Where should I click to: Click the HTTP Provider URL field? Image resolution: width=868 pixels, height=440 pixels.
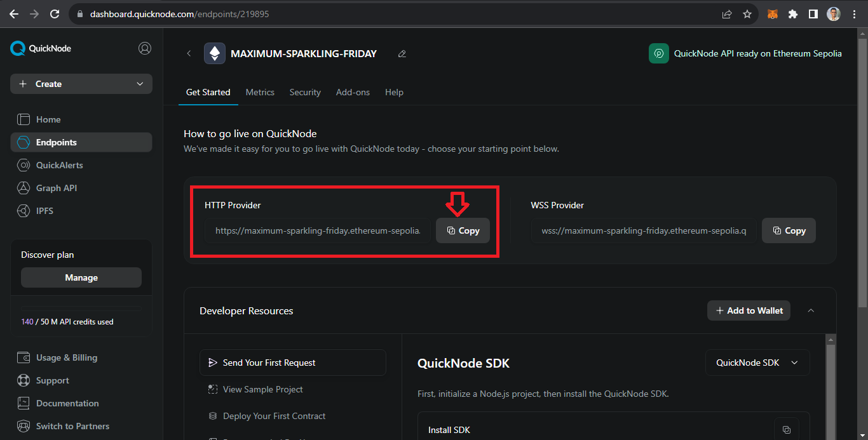(x=318, y=231)
